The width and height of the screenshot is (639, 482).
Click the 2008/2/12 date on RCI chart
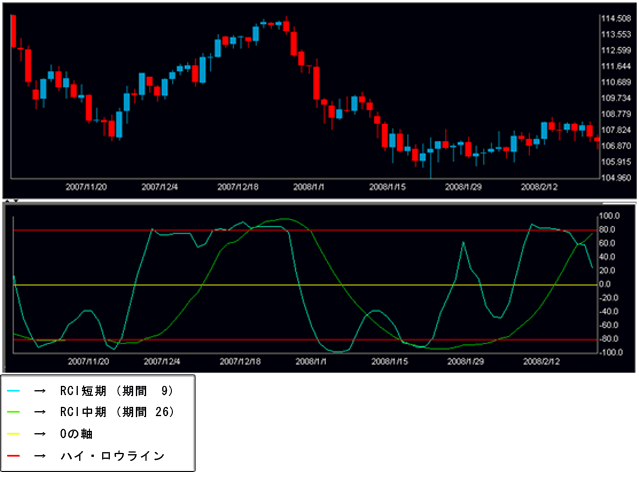tap(542, 361)
